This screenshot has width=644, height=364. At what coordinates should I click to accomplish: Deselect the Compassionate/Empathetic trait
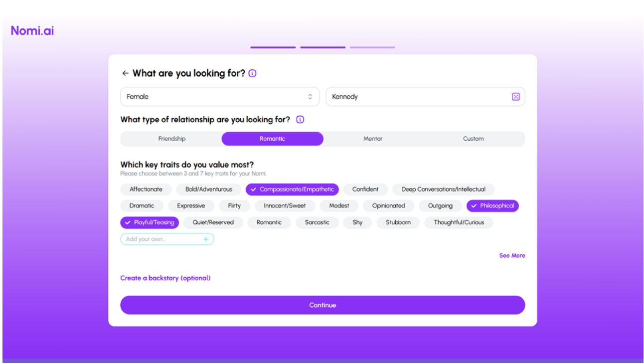(x=292, y=189)
